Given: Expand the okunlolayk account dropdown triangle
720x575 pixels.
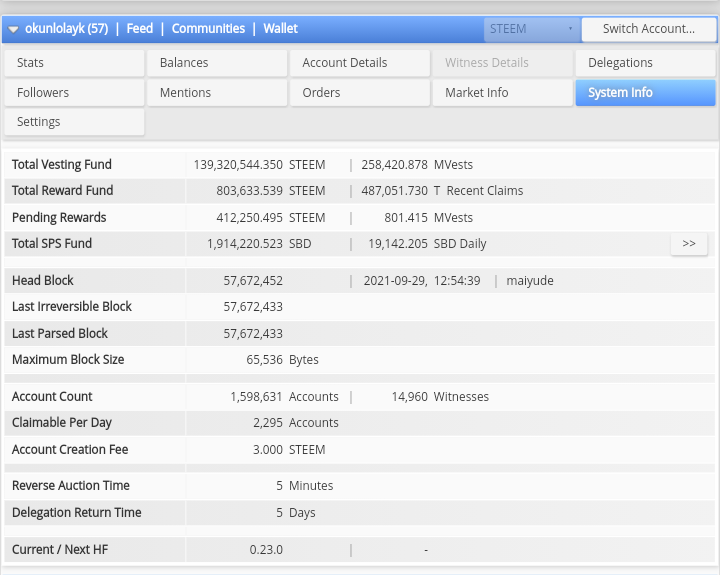Looking at the screenshot, I should [x=13, y=29].
